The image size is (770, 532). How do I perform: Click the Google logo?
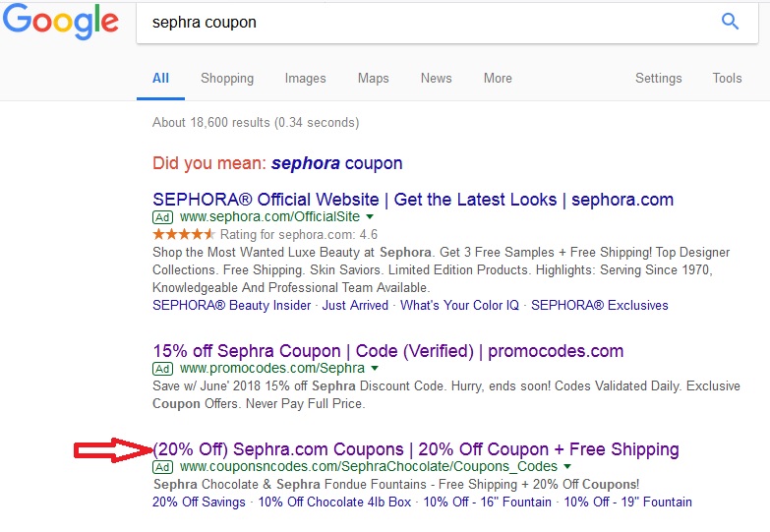(61, 22)
